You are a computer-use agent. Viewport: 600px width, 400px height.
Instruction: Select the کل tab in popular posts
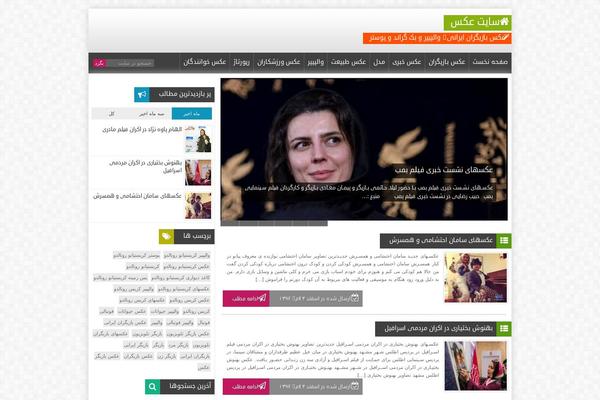[112, 114]
